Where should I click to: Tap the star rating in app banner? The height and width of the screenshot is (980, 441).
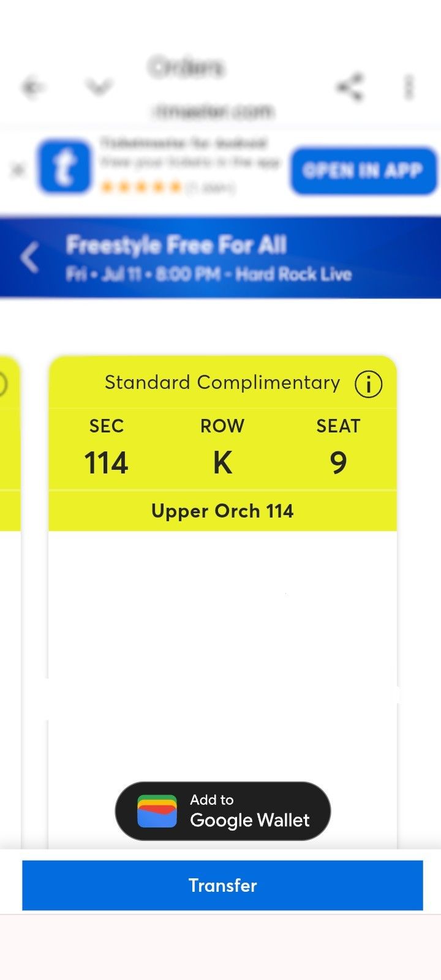pyautogui.click(x=141, y=186)
